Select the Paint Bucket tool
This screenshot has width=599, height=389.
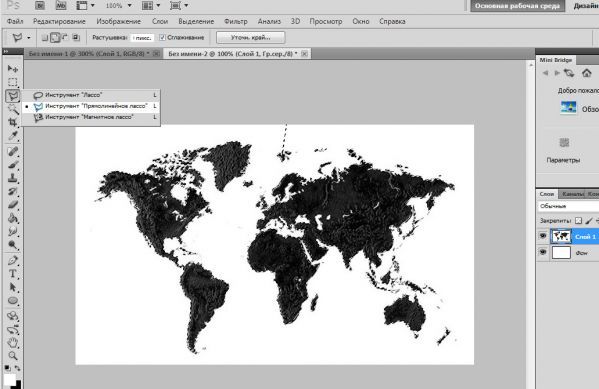click(13, 218)
